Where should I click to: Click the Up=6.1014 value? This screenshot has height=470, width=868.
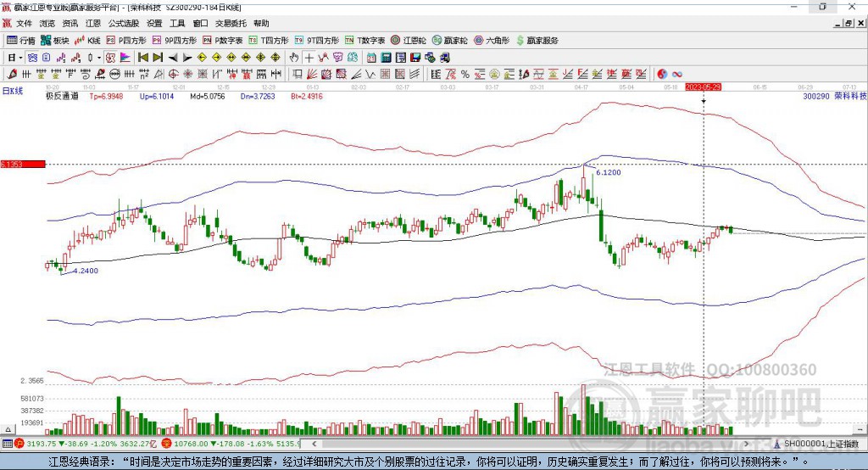[157, 97]
